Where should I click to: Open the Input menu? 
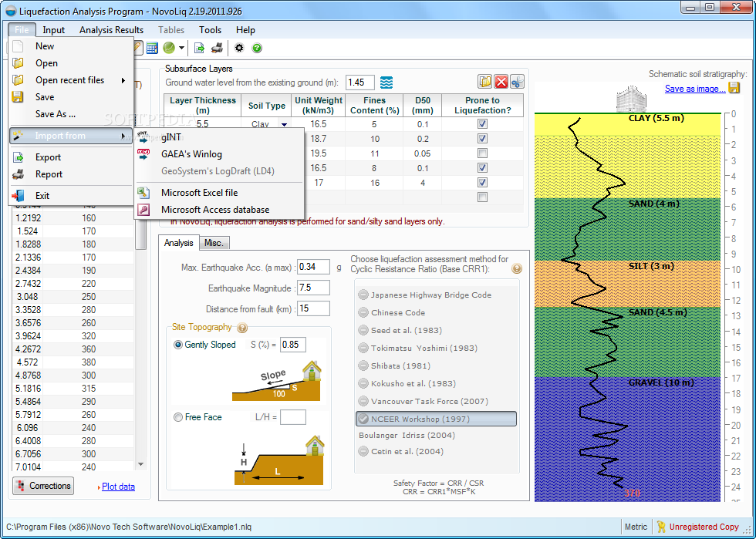tap(53, 30)
